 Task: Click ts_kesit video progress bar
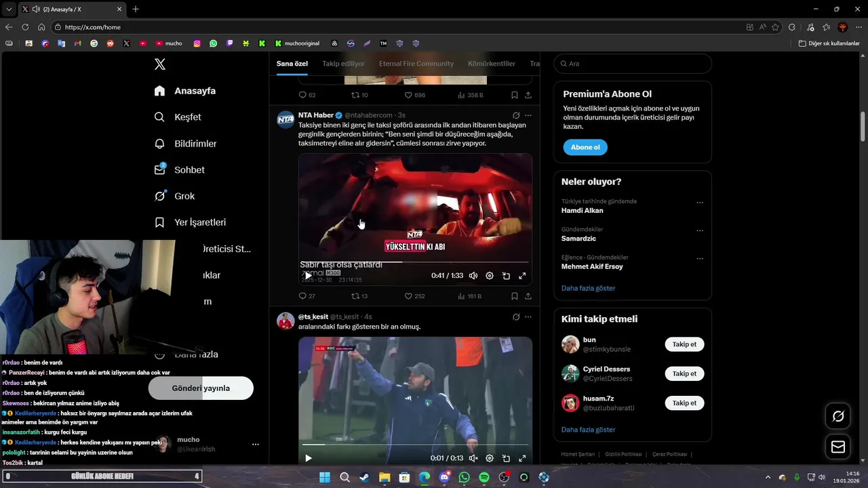(x=415, y=445)
